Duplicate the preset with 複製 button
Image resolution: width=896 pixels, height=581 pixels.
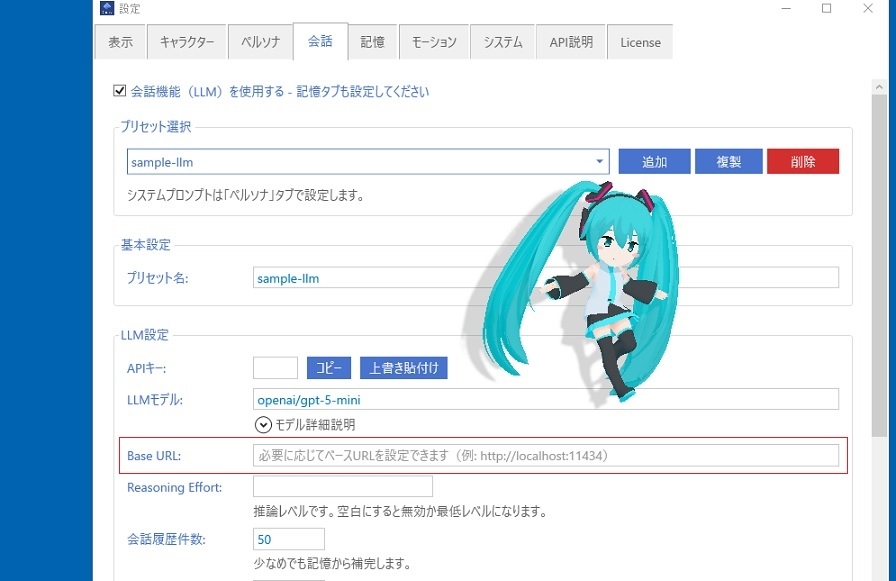728,161
